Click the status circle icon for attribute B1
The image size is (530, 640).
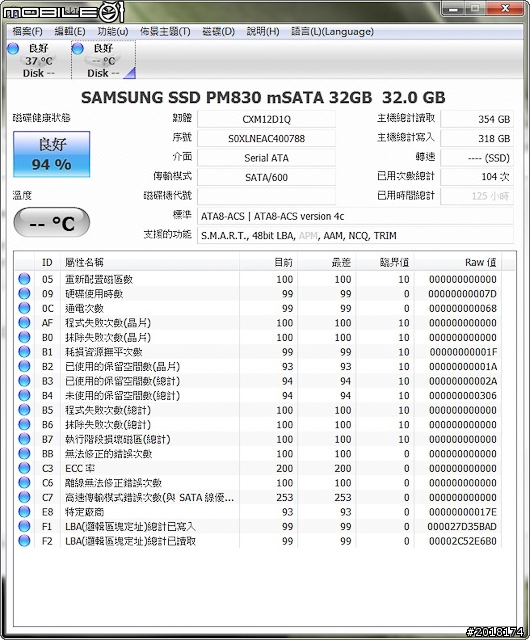point(24,351)
